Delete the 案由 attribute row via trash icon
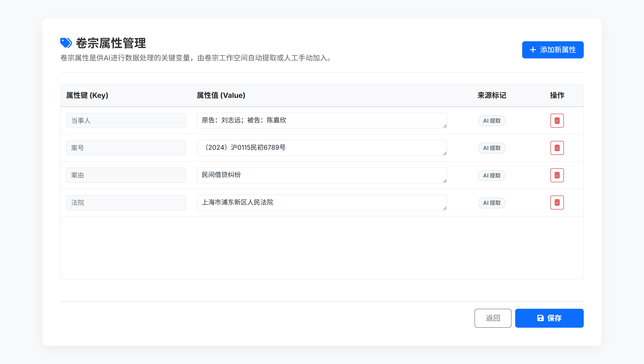This screenshot has height=364, width=644. tap(557, 175)
